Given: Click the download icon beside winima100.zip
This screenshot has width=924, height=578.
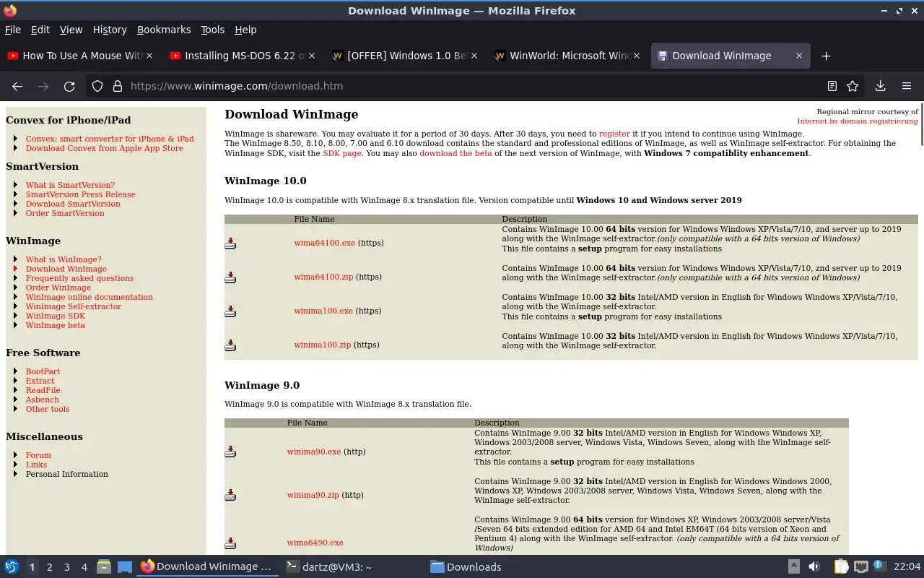Looking at the screenshot, I should pos(230,345).
